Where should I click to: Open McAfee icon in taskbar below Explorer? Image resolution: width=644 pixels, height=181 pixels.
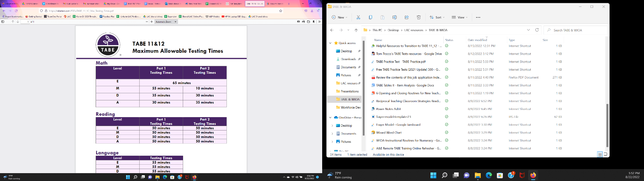click(522, 175)
